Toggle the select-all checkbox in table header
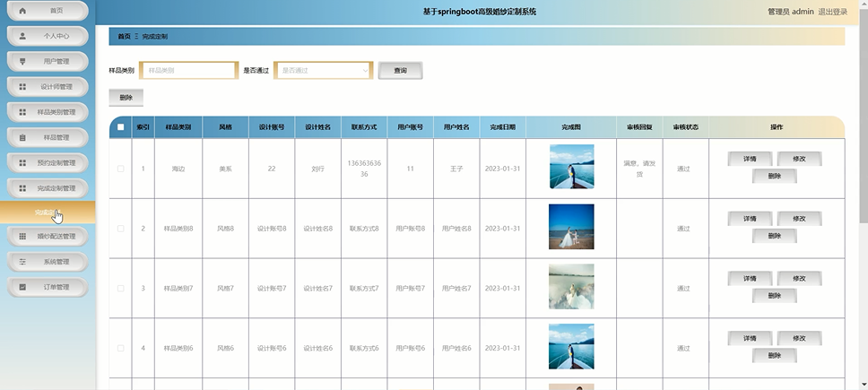This screenshot has height=390, width=868. point(121,127)
